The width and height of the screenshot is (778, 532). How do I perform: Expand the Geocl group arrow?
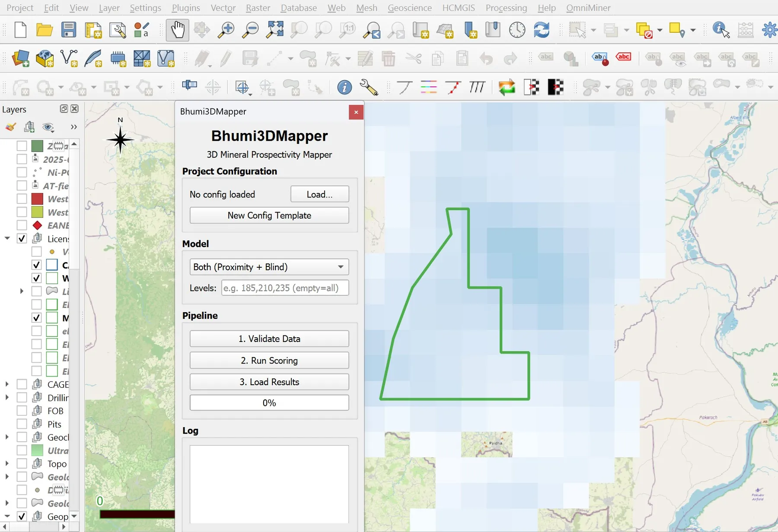(7, 437)
